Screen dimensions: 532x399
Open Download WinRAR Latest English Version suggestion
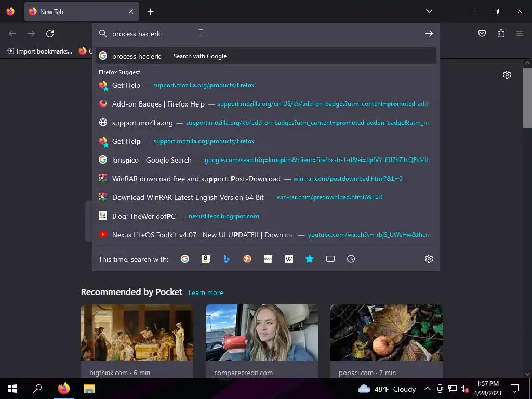point(266,197)
